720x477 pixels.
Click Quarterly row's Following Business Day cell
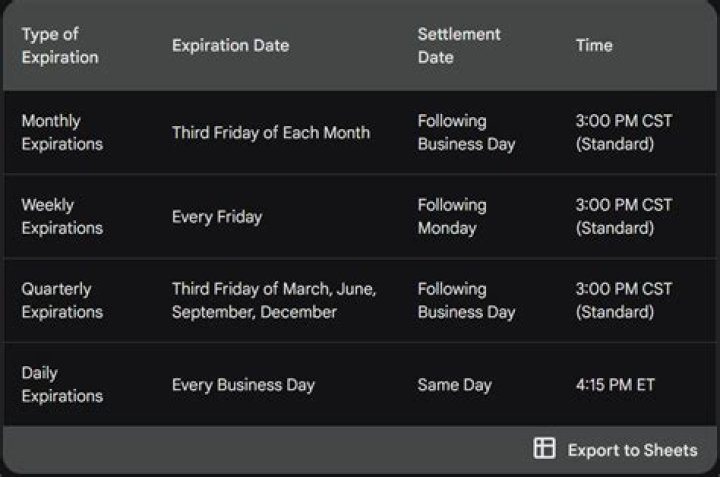[466, 301]
